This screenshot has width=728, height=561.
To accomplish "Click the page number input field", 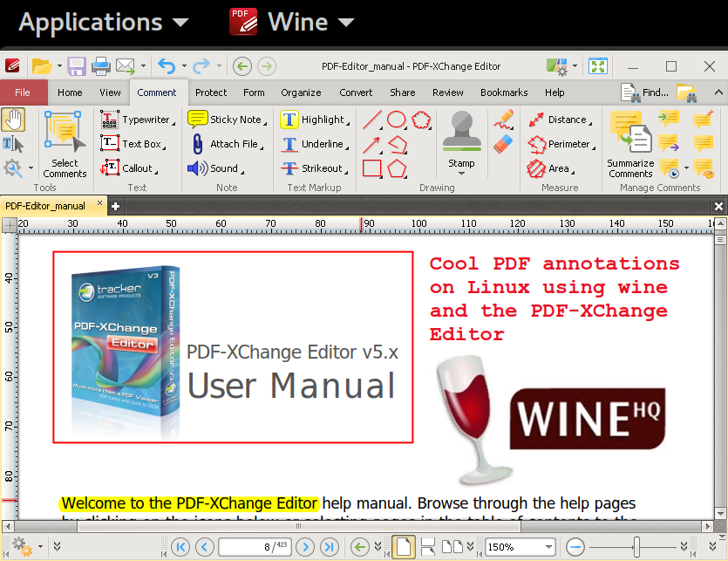I will [x=255, y=547].
